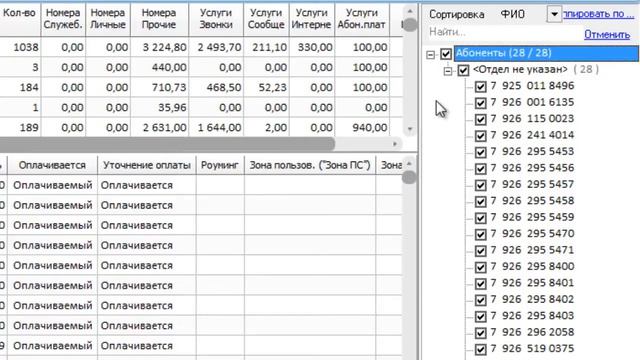Toggle checkbox for 7 926 295 8400

pyautogui.click(x=480, y=267)
